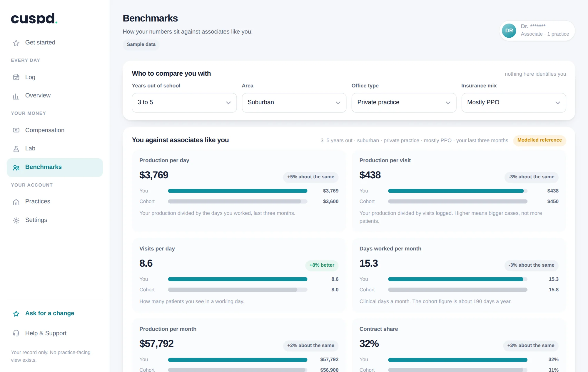
Task: Click the -3% about the same pill for Days worked
Action: (531, 265)
